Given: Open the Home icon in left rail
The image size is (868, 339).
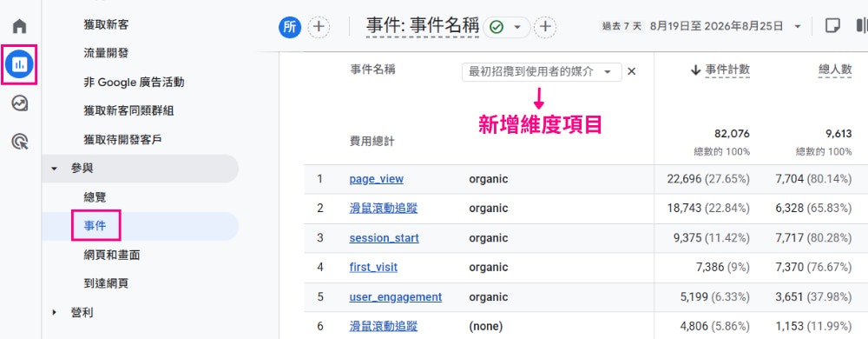Looking at the screenshot, I should point(19,26).
